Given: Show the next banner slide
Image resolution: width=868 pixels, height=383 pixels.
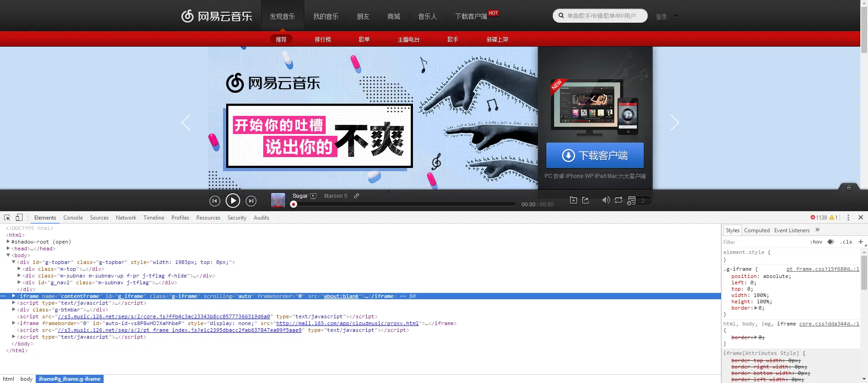Looking at the screenshot, I should tap(674, 122).
